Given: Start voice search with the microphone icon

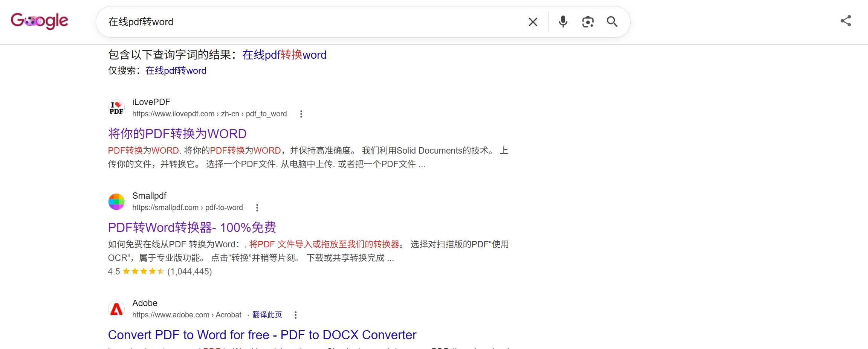Looking at the screenshot, I should (x=563, y=22).
